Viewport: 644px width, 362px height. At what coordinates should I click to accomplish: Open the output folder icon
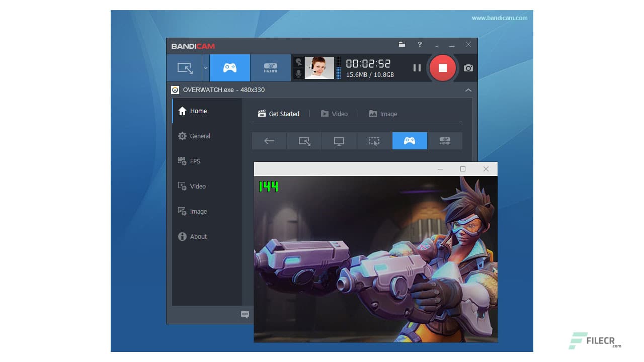tap(402, 45)
